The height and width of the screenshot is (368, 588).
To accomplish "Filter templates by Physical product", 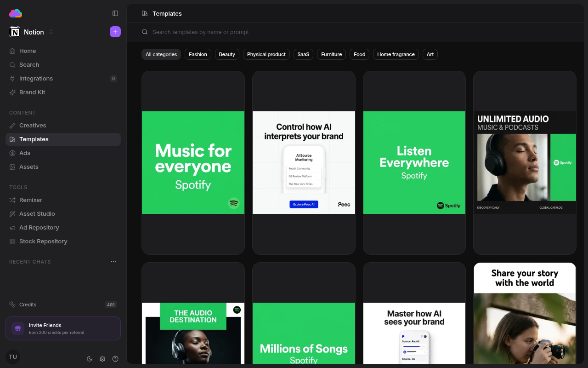I will [x=266, y=54].
